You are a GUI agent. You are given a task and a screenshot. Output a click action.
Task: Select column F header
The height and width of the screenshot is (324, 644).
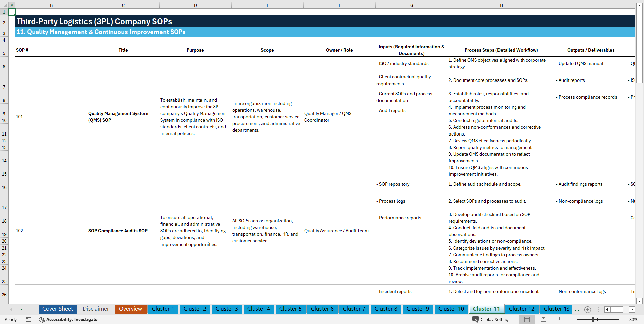pos(340,5)
